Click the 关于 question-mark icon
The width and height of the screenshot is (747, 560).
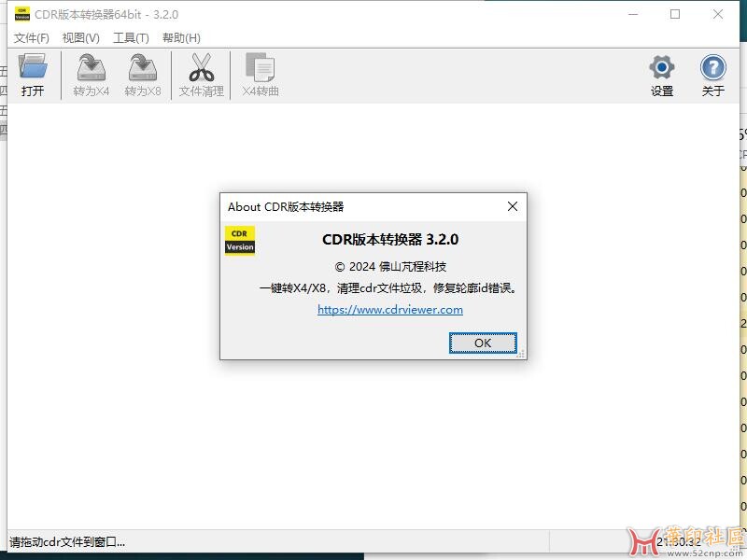tap(713, 67)
